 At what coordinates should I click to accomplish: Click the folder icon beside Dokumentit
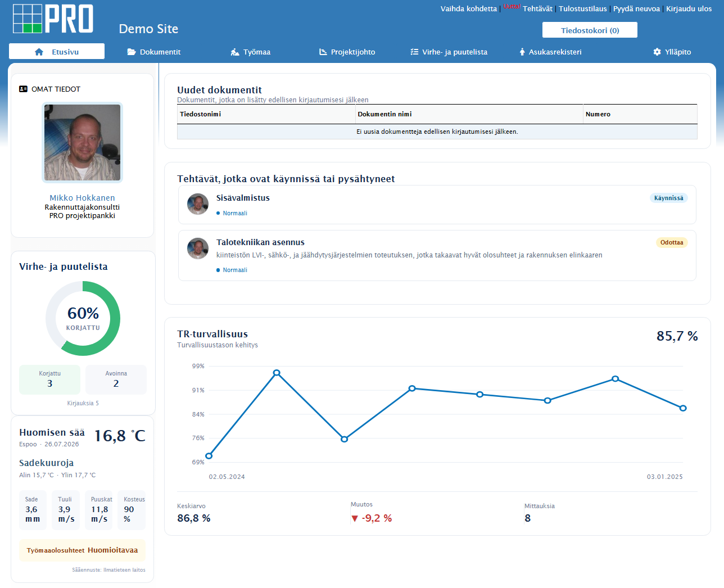pyautogui.click(x=132, y=52)
